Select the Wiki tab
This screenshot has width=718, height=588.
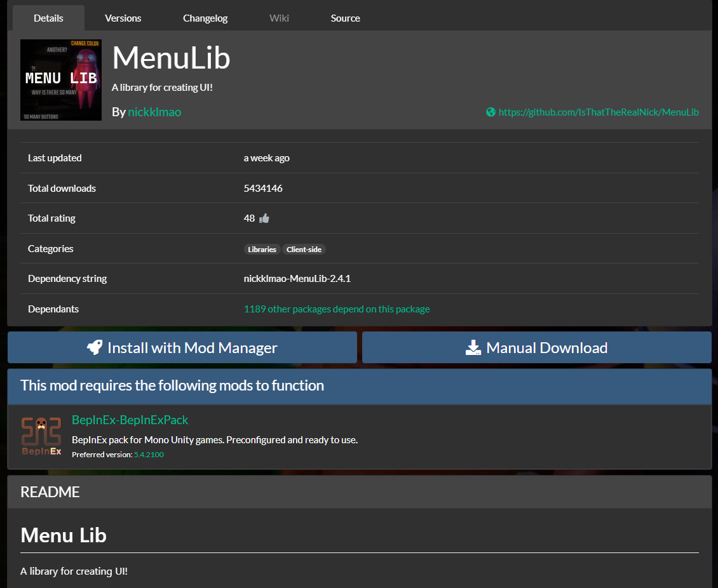(x=279, y=18)
